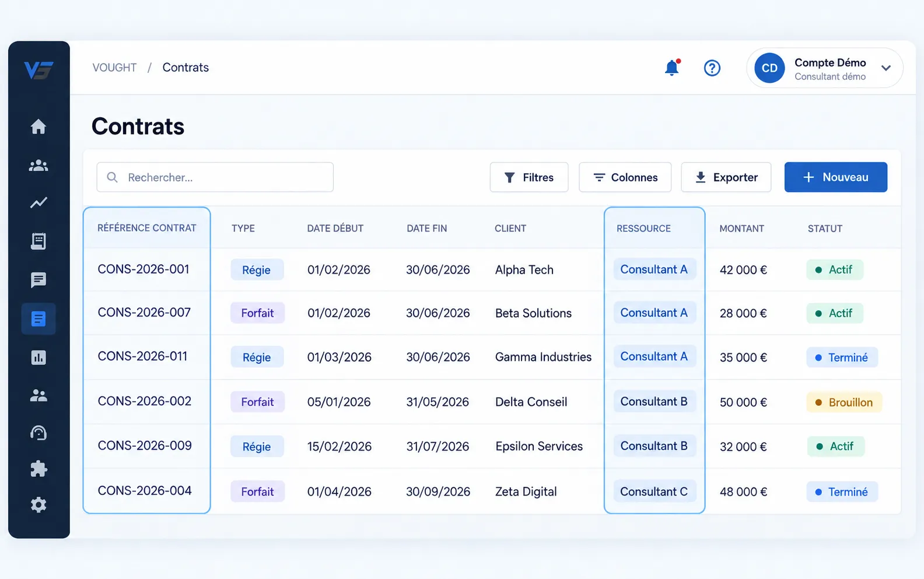Image resolution: width=924 pixels, height=579 pixels.
Task: Sort by the DATE FIN column header
Action: click(427, 229)
